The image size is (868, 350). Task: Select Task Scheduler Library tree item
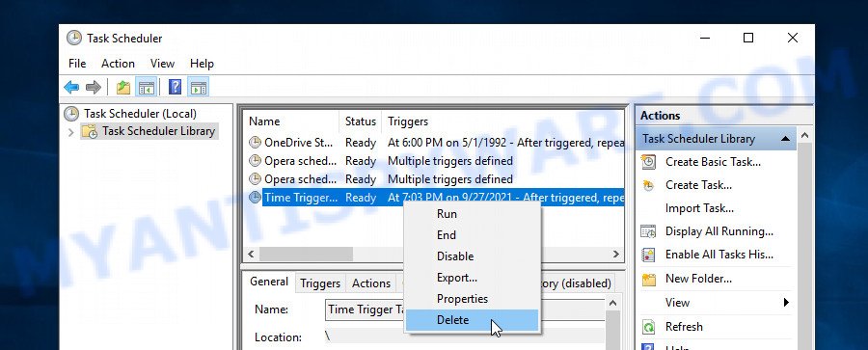(x=158, y=131)
